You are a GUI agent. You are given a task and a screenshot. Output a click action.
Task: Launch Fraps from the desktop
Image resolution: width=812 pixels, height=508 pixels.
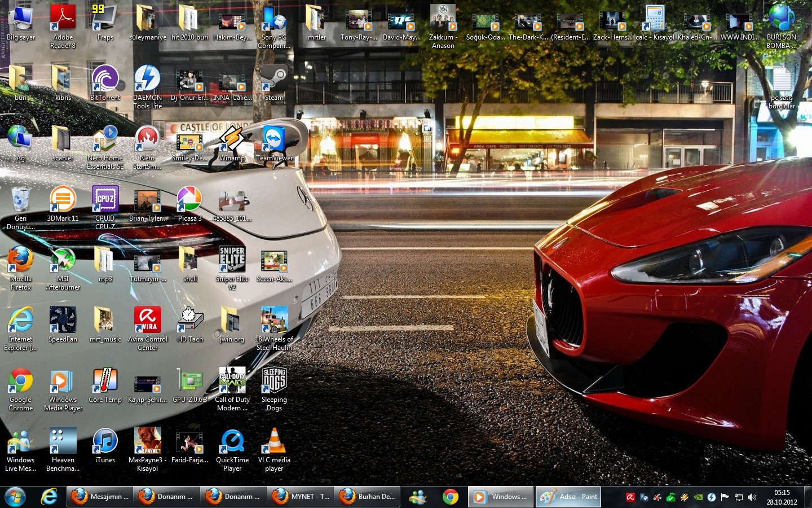tap(105, 23)
